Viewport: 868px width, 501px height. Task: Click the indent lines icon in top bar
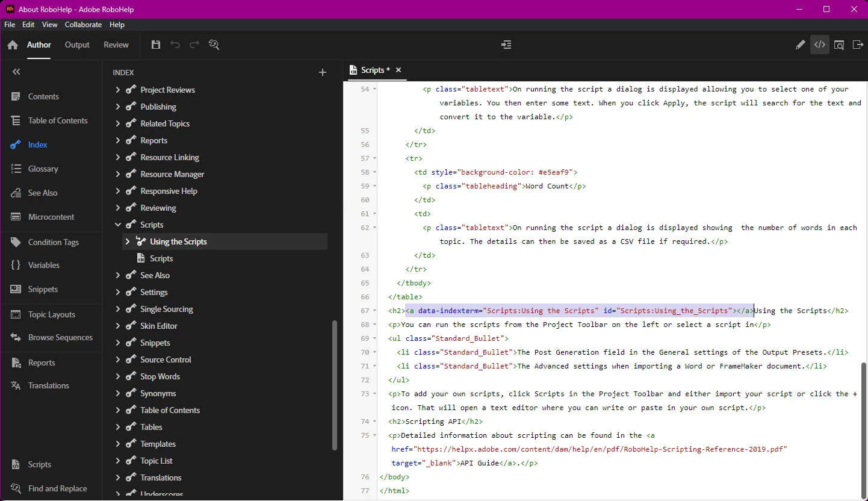(x=506, y=45)
